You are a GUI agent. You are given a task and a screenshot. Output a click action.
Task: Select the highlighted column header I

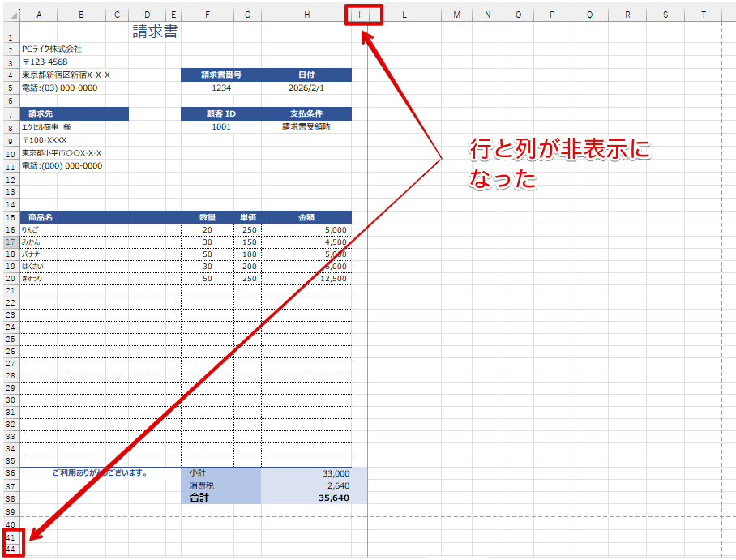click(359, 14)
